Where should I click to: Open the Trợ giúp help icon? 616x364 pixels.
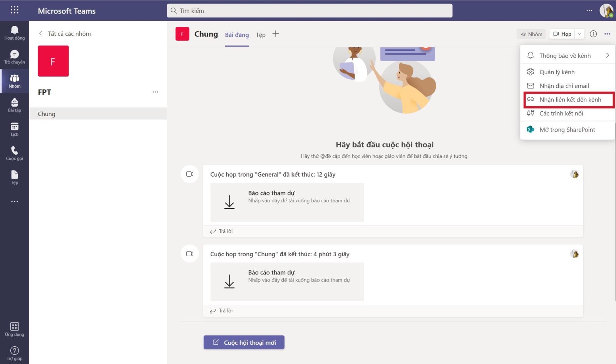tap(14, 351)
